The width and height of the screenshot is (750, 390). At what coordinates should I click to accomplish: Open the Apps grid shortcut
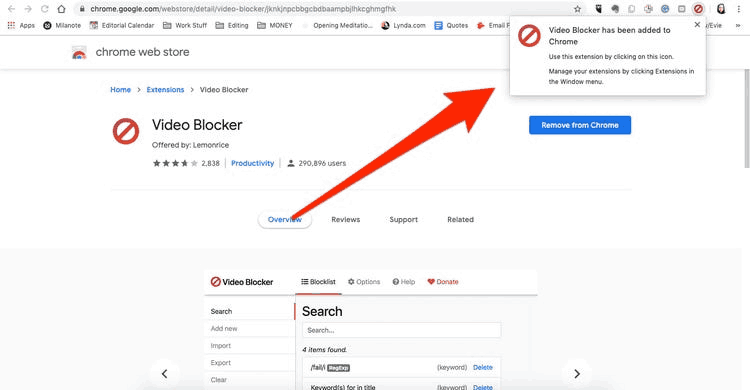(x=21, y=25)
